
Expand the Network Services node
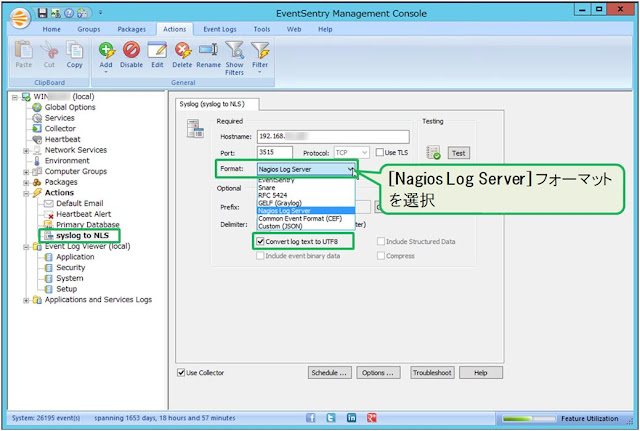(26, 151)
